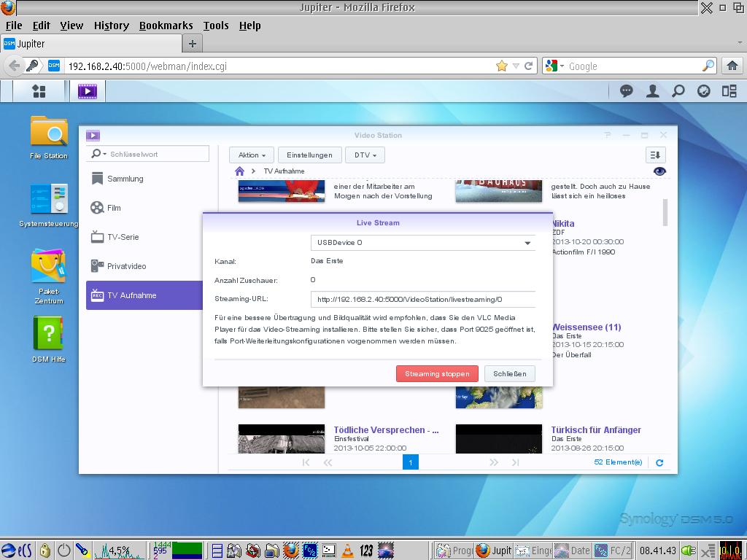Open the Help menu
Screen dimensions: 747x560
click(x=249, y=26)
